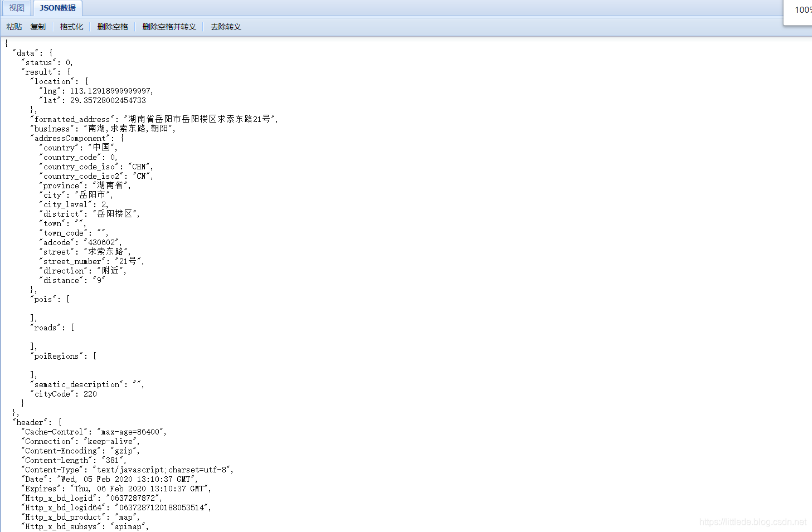The image size is (812, 532).
Task: Click the adcode "430602" line
Action: [x=81, y=243]
